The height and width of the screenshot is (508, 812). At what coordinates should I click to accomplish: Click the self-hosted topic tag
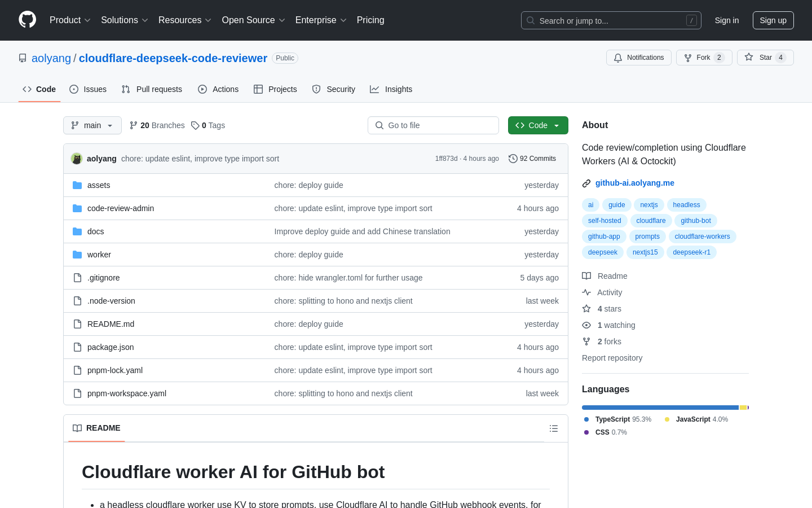click(604, 221)
